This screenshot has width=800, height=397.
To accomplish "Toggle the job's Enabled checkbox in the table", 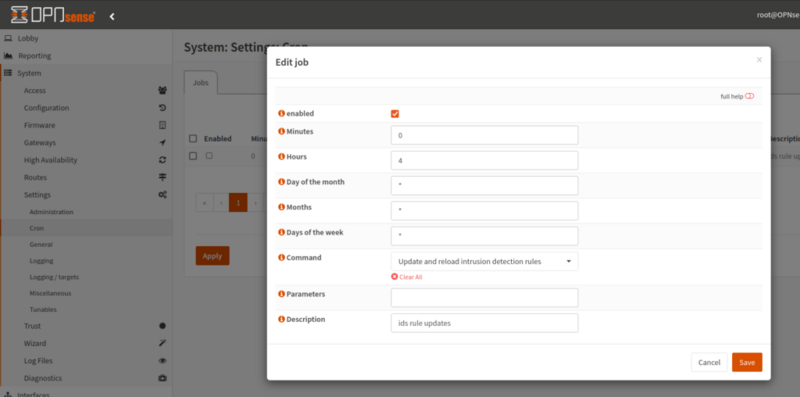I will (x=209, y=156).
